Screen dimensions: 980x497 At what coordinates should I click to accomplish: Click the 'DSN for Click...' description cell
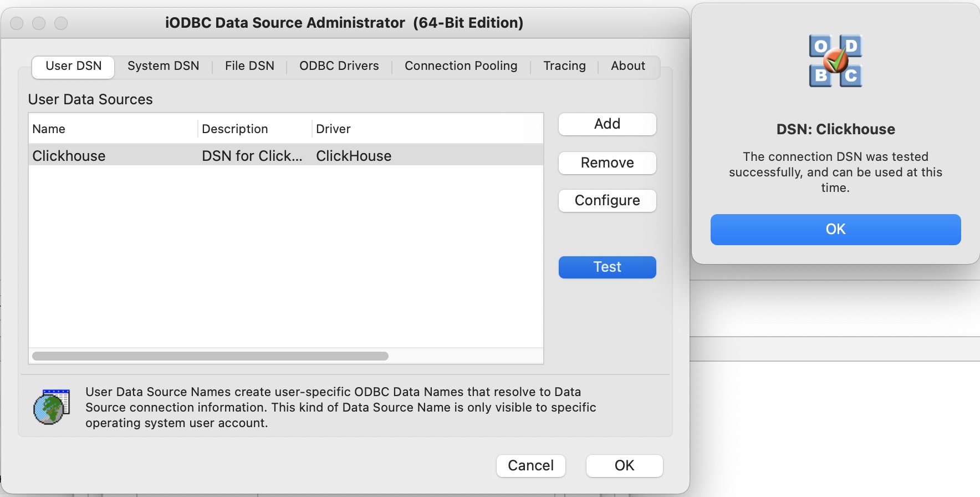point(252,156)
